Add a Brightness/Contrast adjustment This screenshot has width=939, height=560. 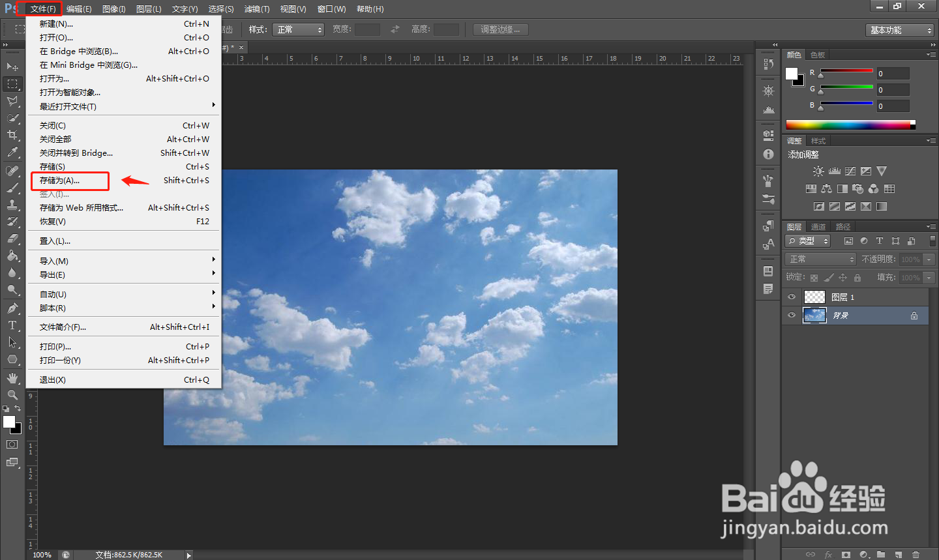click(x=818, y=171)
